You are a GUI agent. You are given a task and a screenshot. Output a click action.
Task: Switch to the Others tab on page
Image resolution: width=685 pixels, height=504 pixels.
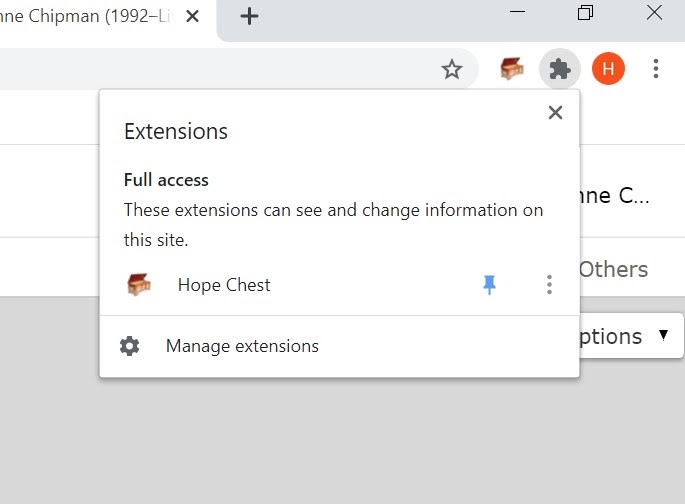pyautogui.click(x=613, y=269)
